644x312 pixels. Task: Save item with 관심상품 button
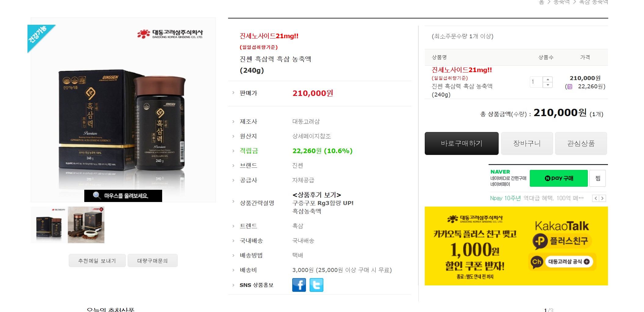coord(581,143)
